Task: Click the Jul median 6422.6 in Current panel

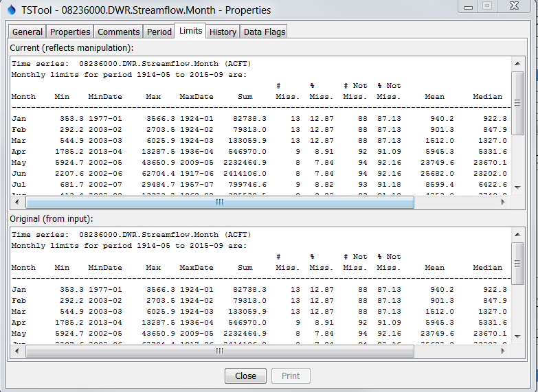Action: click(493, 185)
